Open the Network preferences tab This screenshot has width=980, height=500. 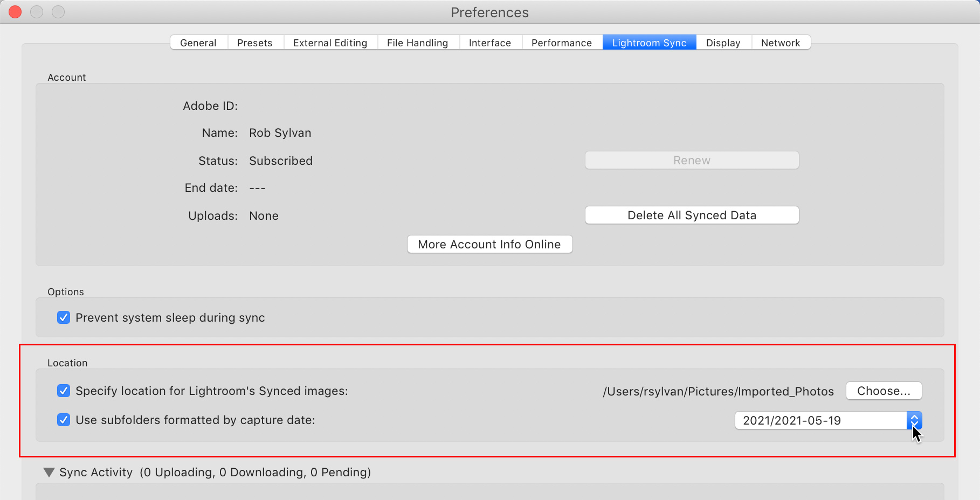(x=780, y=43)
